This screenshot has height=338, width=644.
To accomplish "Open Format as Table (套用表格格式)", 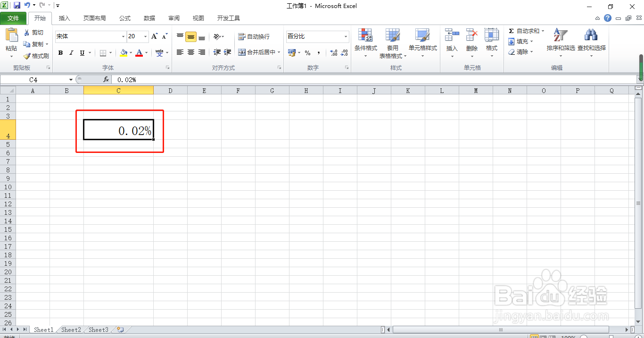I will coord(393,43).
